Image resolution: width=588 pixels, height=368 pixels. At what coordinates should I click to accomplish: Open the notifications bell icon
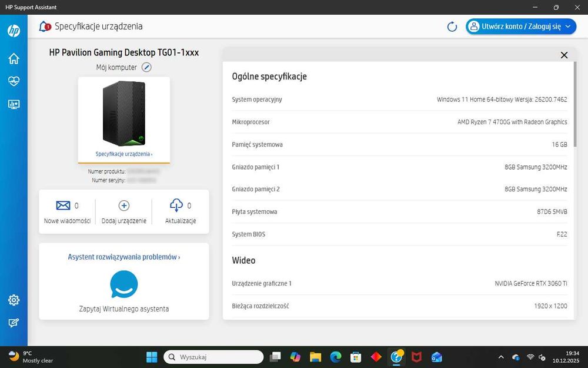click(x=45, y=26)
